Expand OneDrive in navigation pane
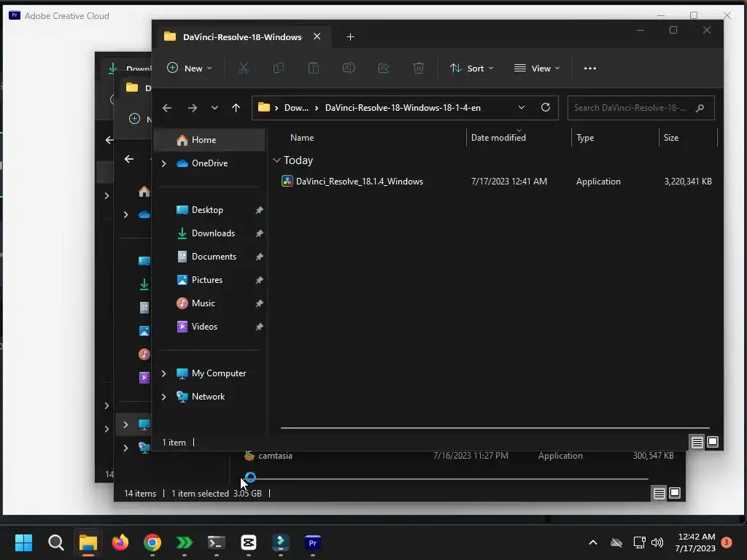Image resolution: width=747 pixels, height=560 pixels. pyautogui.click(x=163, y=163)
